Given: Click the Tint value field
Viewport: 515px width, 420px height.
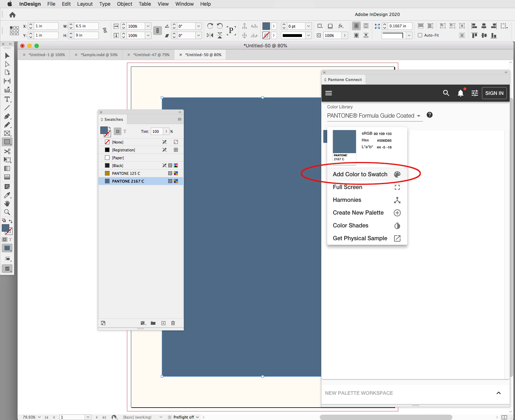Looking at the screenshot, I should (157, 131).
